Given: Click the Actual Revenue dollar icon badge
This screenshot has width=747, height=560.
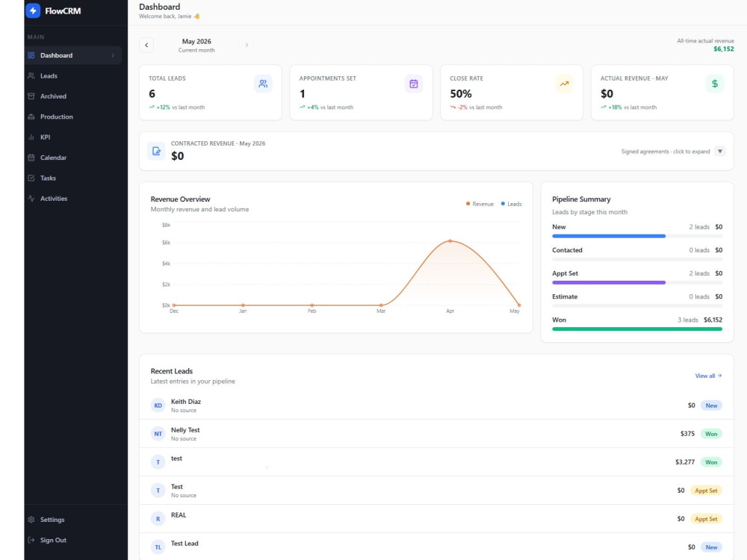Looking at the screenshot, I should tap(715, 84).
